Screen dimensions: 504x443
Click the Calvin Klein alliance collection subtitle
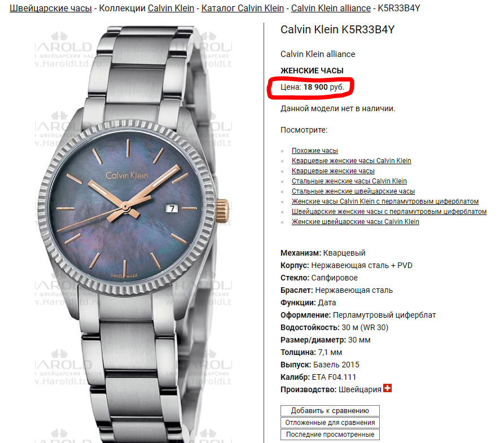coord(318,54)
